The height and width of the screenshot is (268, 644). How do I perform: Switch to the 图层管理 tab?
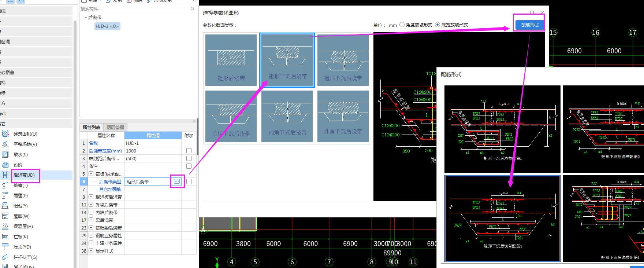click(x=115, y=127)
